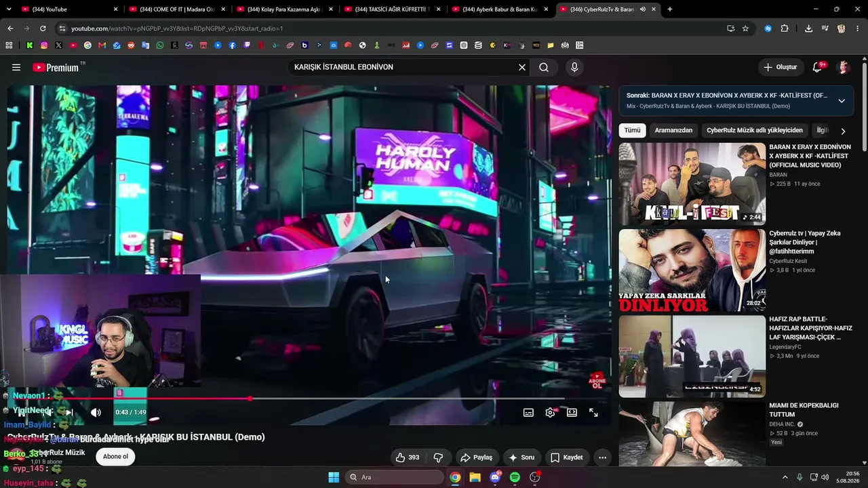Viewport: 868px width, 488px height.
Task: Open File Explorer from the taskbar
Action: (x=475, y=477)
